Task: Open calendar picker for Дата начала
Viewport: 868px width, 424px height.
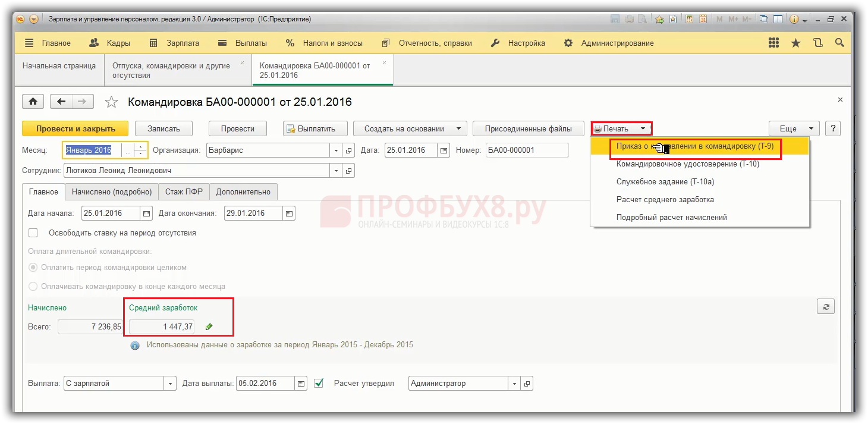Action: click(146, 213)
